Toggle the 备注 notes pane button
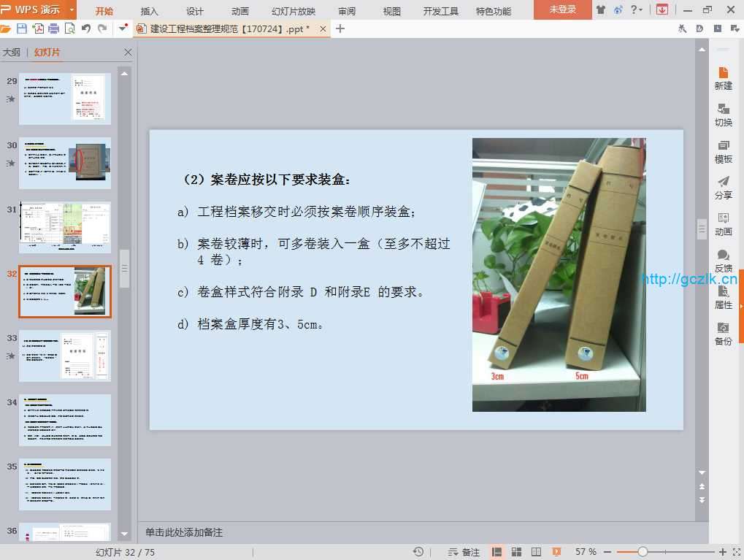 tap(464, 552)
